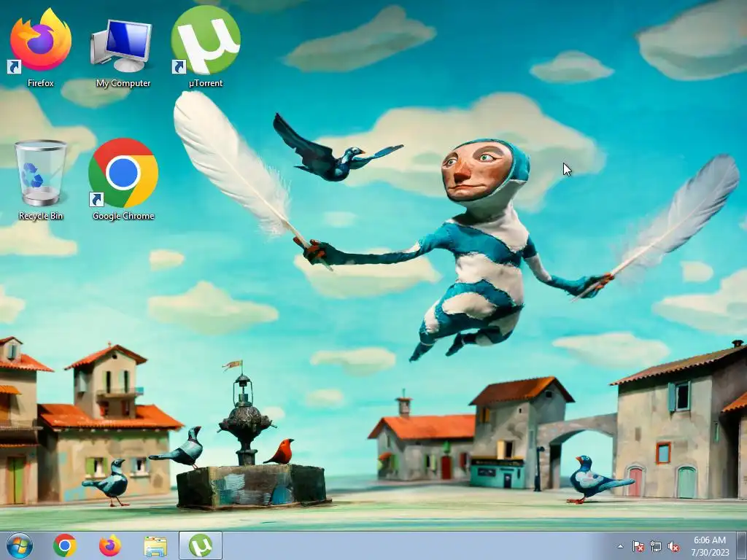This screenshot has height=560, width=747.
Task: Launch Chrome from the taskbar
Action: click(65, 545)
